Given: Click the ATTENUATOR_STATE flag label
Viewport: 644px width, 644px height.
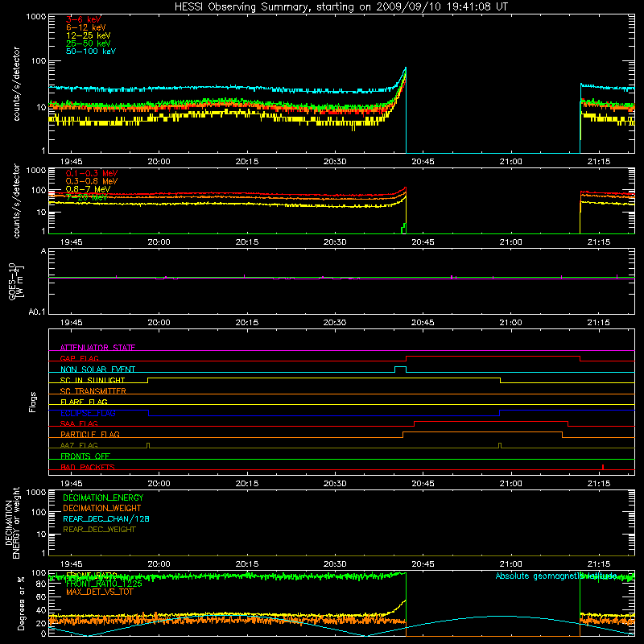Looking at the screenshot, I should click(x=97, y=348).
